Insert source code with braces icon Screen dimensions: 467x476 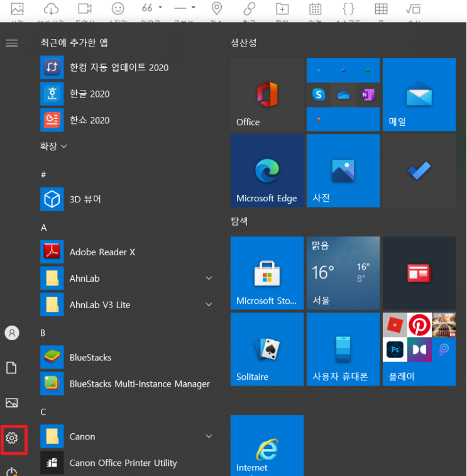tap(348, 9)
